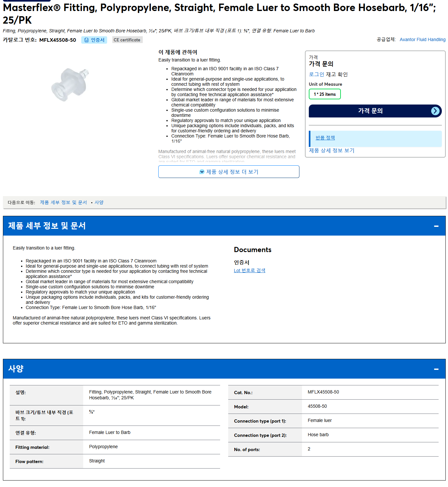Select the 1 * 25 items unit option
Viewport: 448px width, 487px height.
[325, 94]
